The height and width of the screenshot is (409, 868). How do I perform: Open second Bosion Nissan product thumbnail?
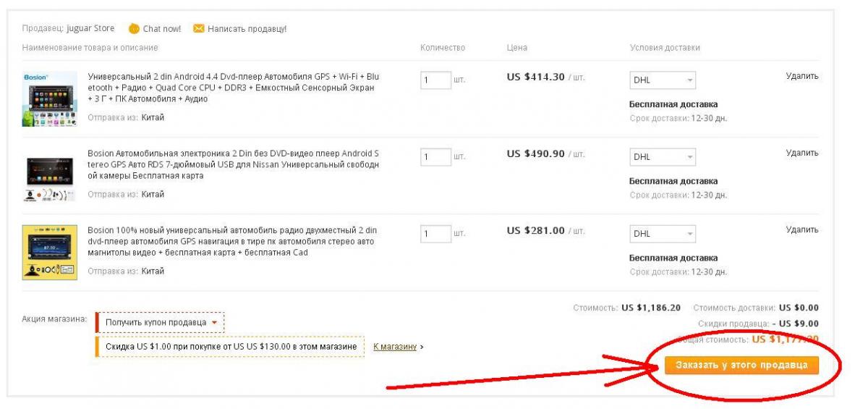pyautogui.click(x=50, y=176)
